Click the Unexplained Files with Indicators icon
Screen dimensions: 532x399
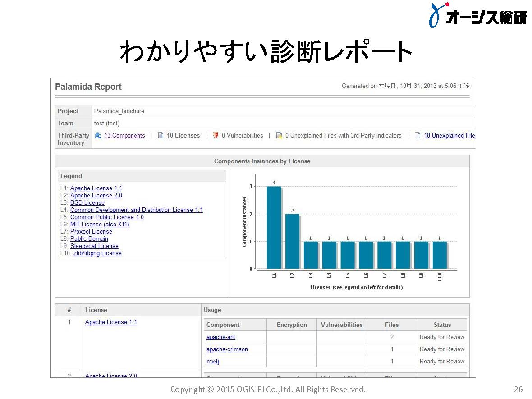click(x=279, y=135)
